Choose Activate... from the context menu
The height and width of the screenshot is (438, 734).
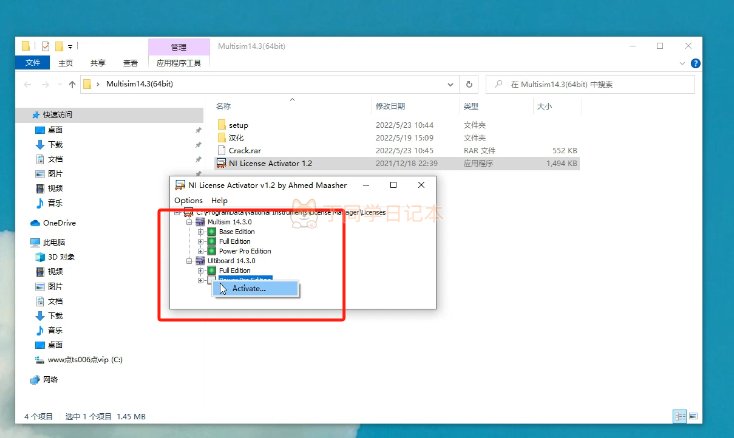click(x=255, y=288)
